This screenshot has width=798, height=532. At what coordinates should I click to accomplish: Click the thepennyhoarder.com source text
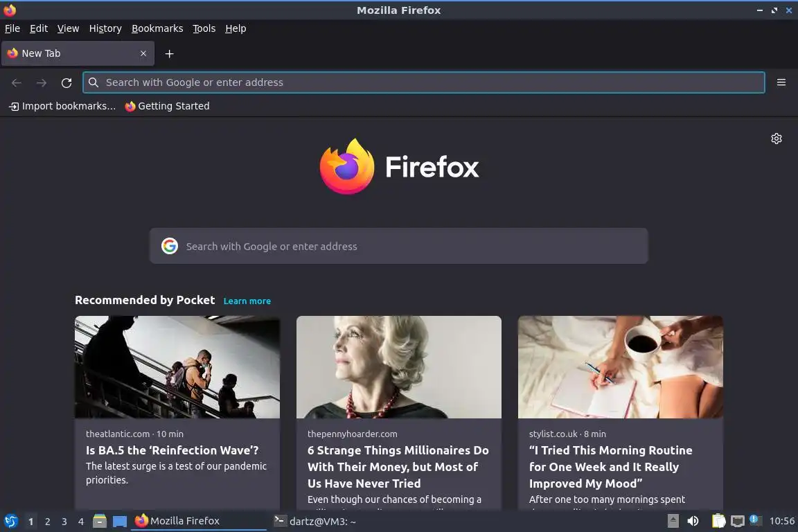click(x=352, y=434)
